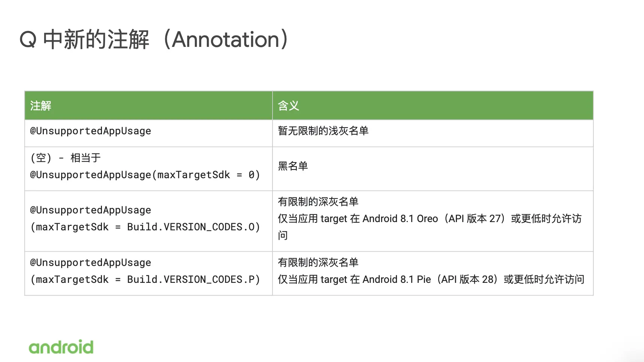Image resolution: width=644 pixels, height=362 pixels.
Task: Click the '含义' column header
Action: [288, 106]
